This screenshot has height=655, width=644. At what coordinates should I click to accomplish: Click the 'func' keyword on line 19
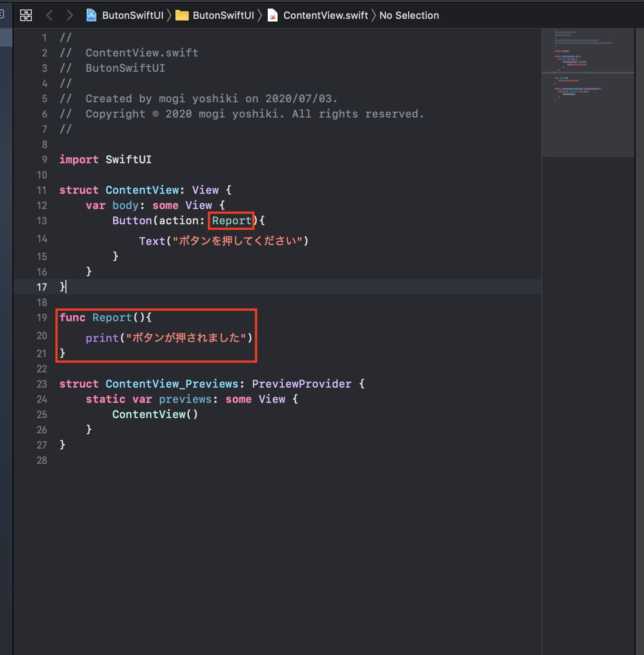(72, 318)
